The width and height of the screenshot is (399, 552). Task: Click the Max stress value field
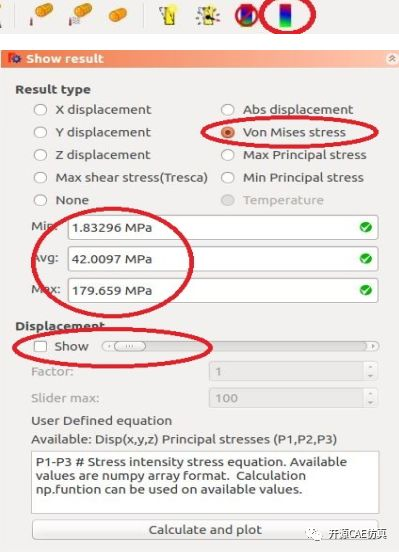[223, 290]
